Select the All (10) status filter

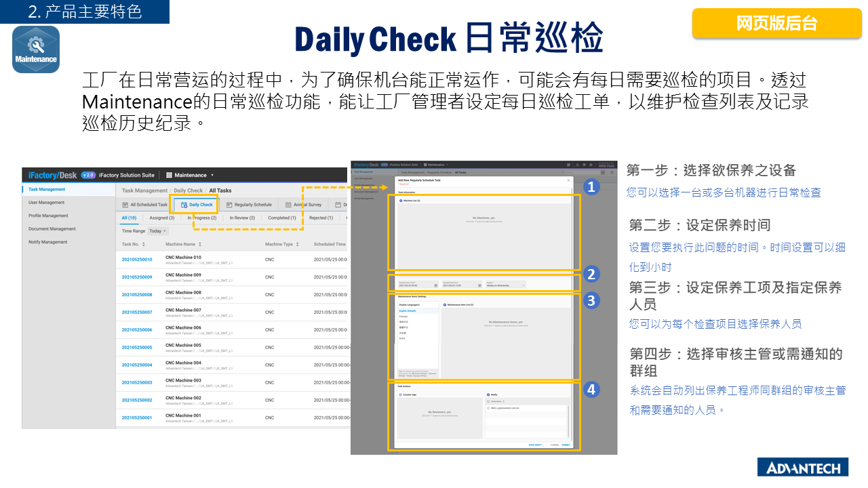[x=129, y=218]
